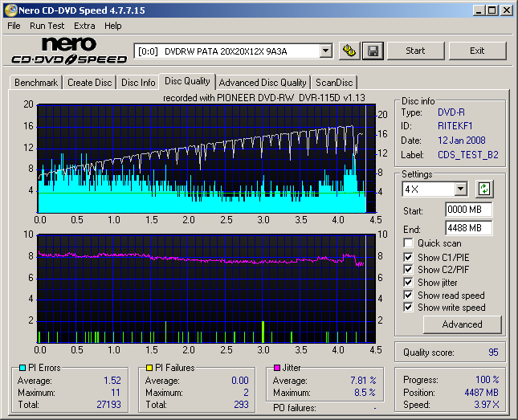Open the Advanced settings button
Viewport: 518px width, 420px height.
462,324
